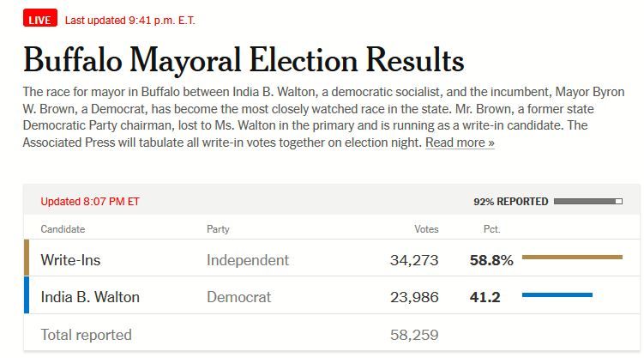Click the red LIVE badge

pos(39,19)
